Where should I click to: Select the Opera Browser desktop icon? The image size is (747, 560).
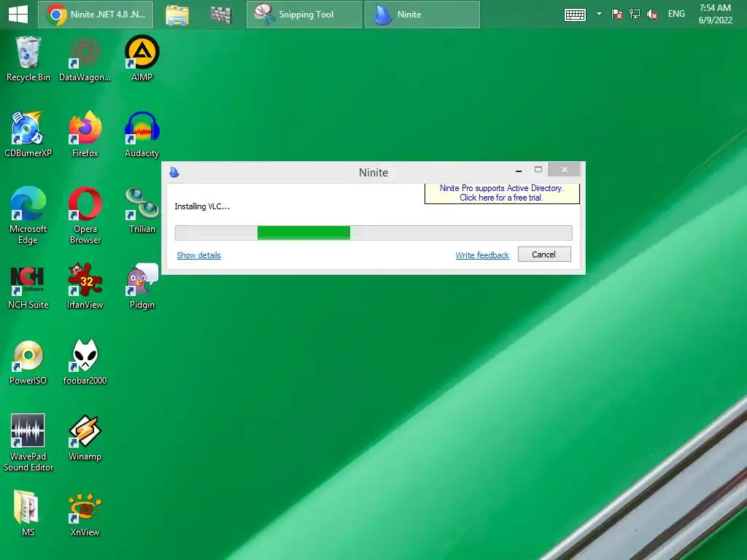(85, 216)
